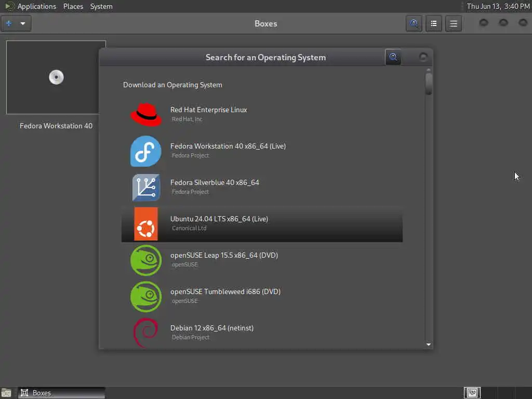Click the Fedora Workstation logo icon

click(x=146, y=151)
